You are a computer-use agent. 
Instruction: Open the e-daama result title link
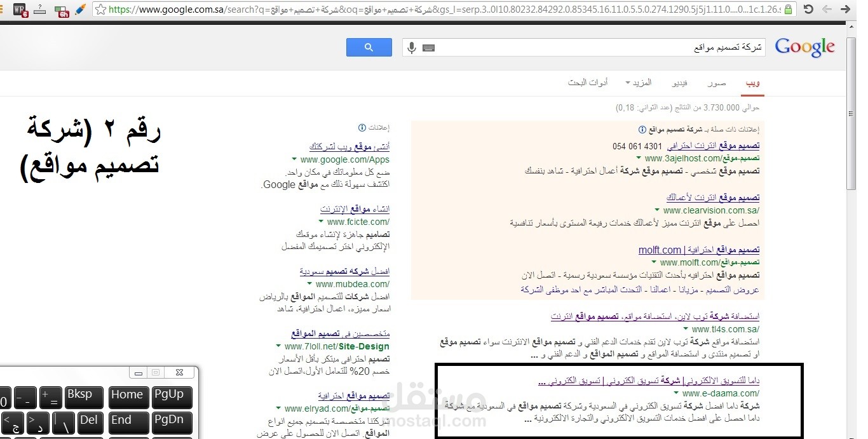tap(649, 381)
